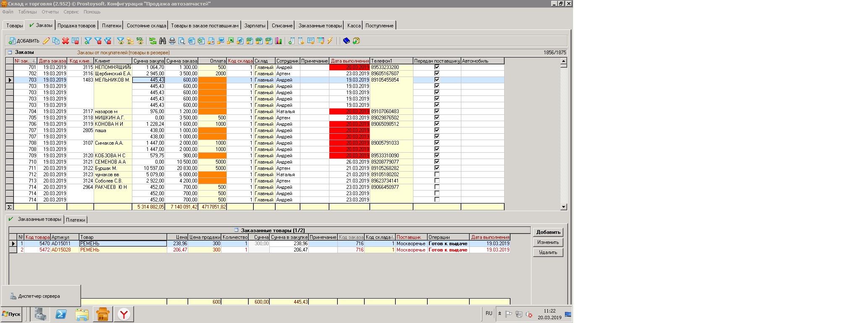
Task: Click the SQL filter icon
Action: tap(140, 41)
